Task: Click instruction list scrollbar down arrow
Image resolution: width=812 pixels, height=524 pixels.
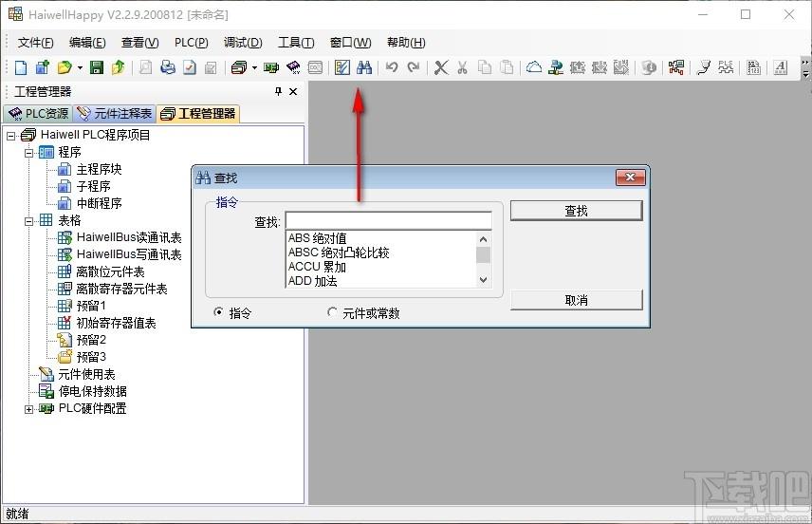Action: 483,280
